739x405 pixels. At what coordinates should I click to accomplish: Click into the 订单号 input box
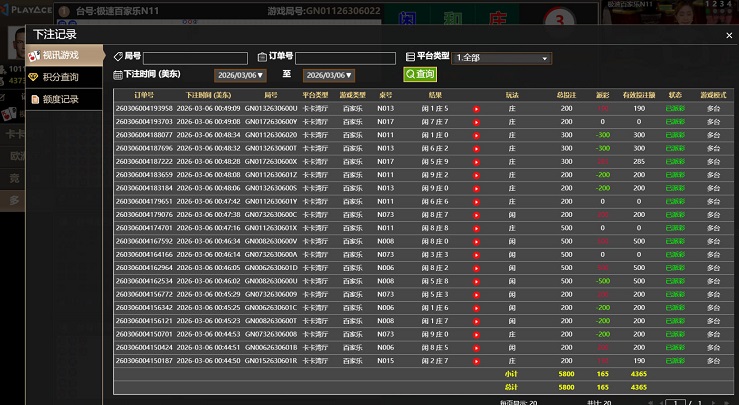345,58
